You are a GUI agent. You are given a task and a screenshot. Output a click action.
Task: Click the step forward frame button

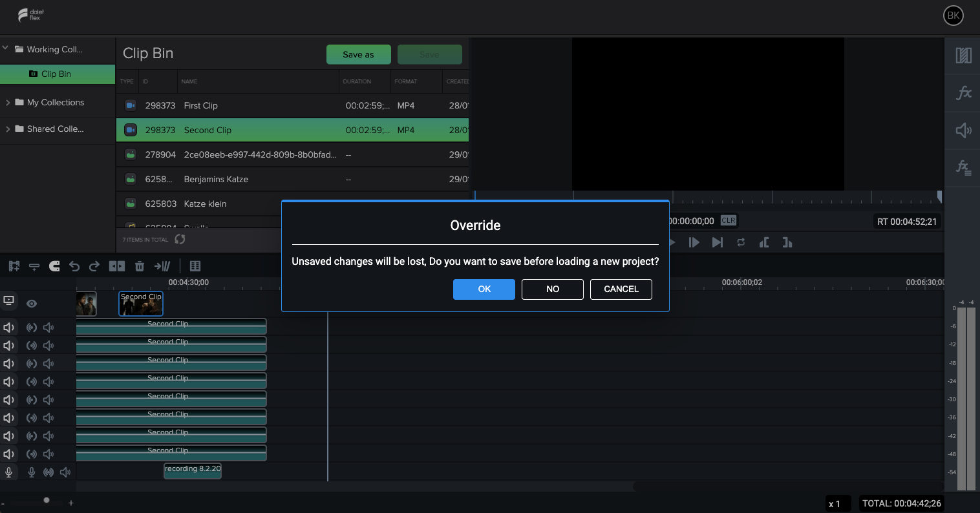(694, 242)
